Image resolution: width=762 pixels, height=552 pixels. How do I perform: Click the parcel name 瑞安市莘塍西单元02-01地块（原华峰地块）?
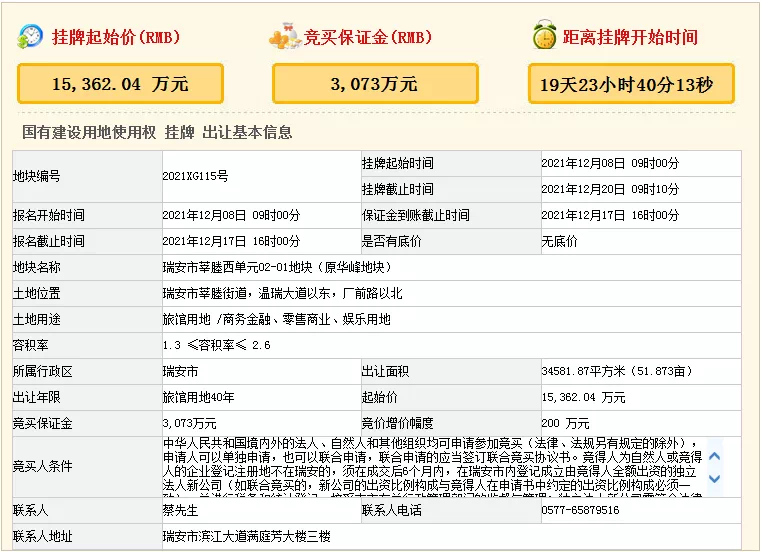tap(277, 267)
